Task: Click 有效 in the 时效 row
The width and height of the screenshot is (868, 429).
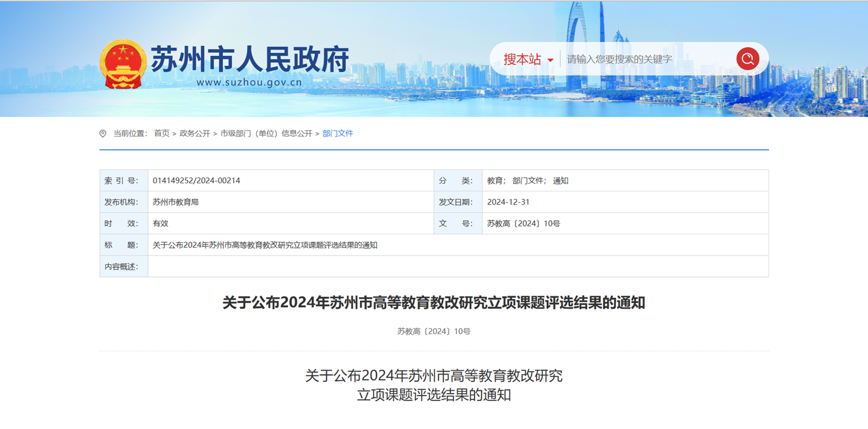Action: (160, 224)
